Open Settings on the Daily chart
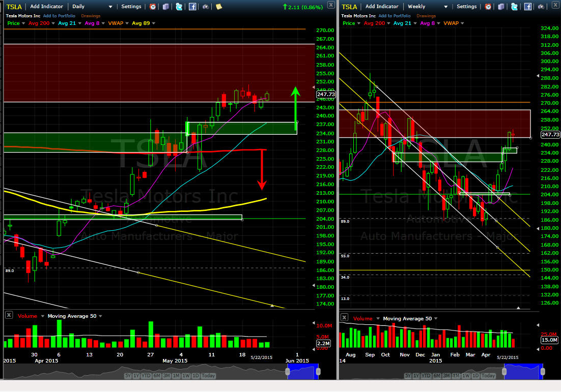Viewport: 561px width, 392px height. point(131,7)
